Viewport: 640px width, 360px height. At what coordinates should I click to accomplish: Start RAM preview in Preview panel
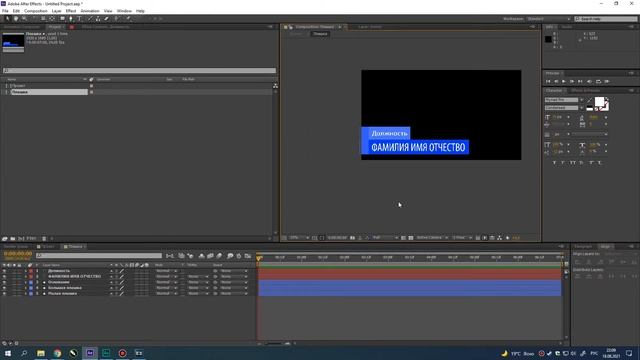(607, 81)
